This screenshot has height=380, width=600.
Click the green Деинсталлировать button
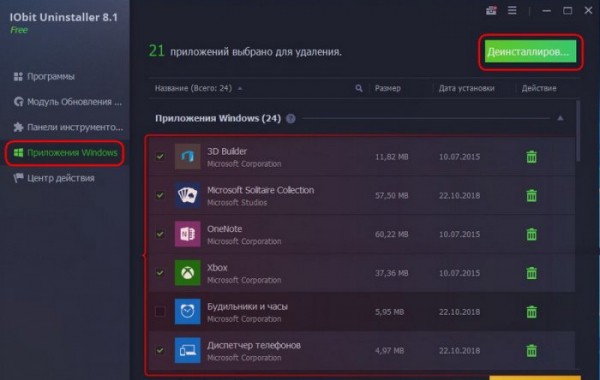(530, 52)
